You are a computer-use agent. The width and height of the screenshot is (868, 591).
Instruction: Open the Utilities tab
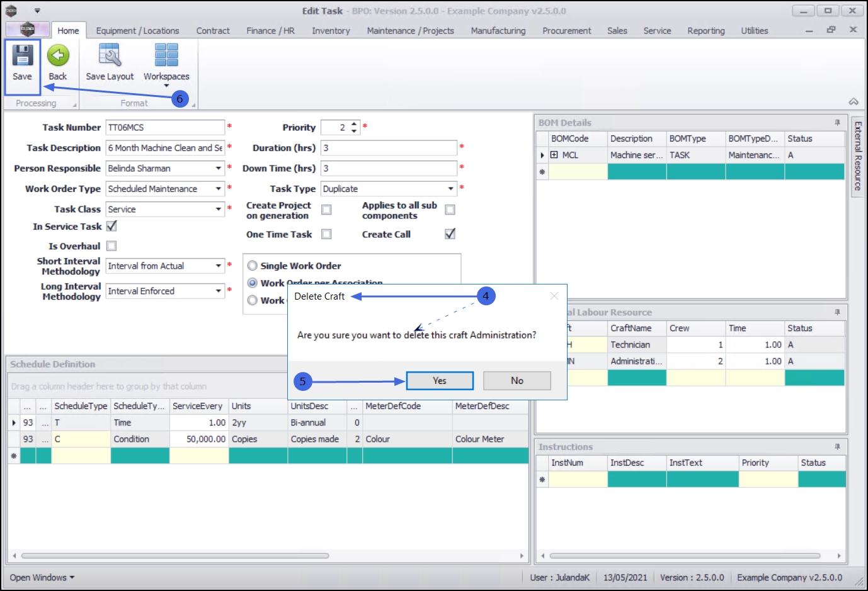coord(754,30)
